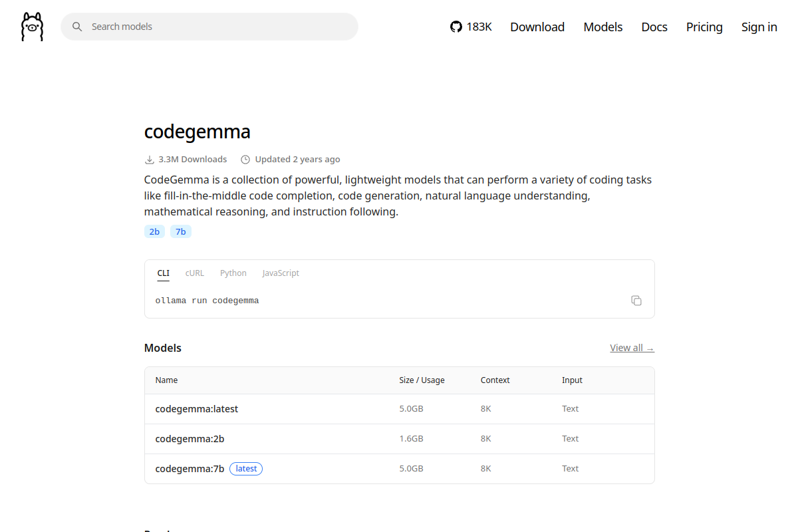The height and width of the screenshot is (532, 798).
Task: Select the 7b size tag
Action: tap(181, 231)
